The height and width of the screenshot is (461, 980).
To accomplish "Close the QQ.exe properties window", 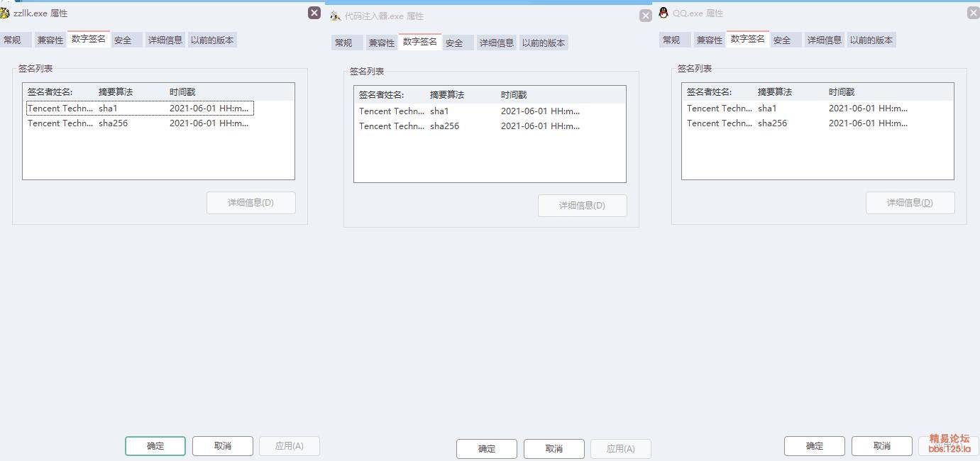I will pyautogui.click(x=974, y=13).
